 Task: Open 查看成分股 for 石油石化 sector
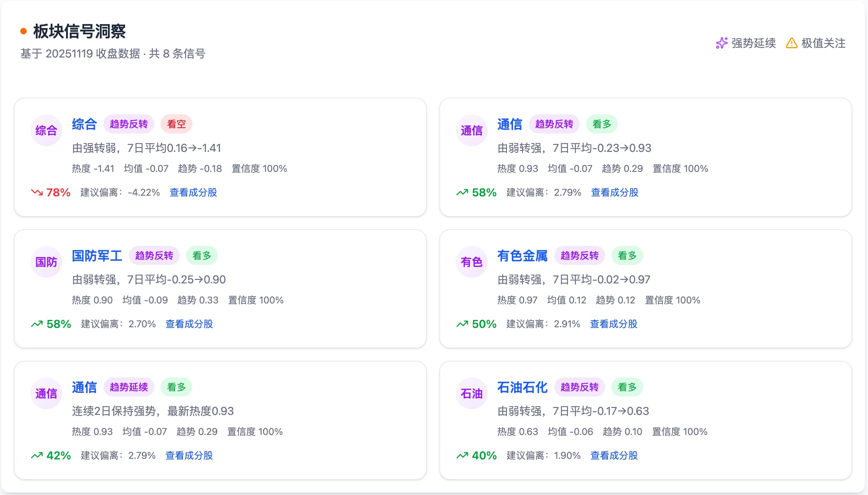pos(614,456)
